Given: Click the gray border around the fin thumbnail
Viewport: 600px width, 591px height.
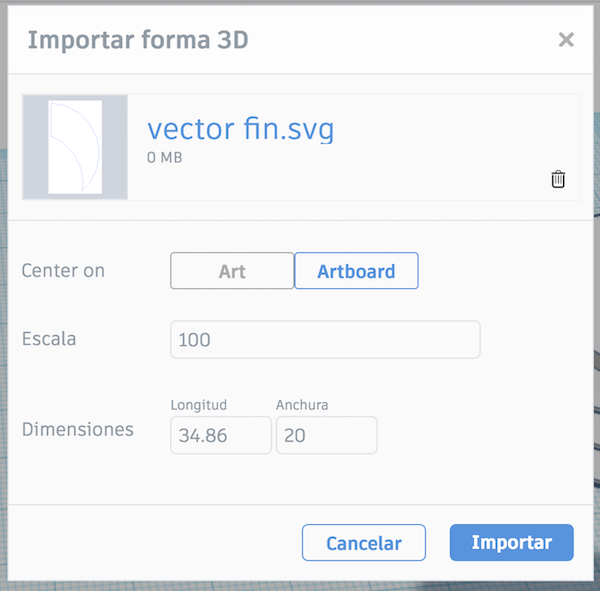Looking at the screenshot, I should pyautogui.click(x=36, y=147).
